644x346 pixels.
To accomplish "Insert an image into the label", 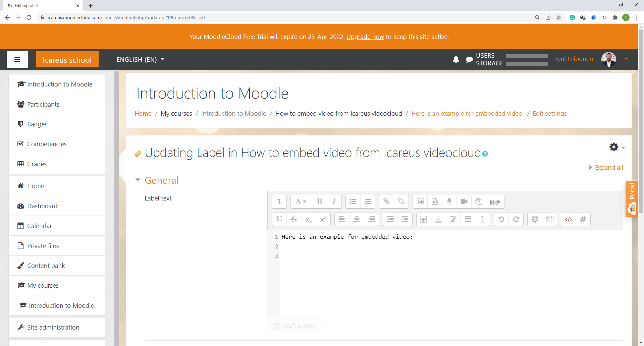I will pyautogui.click(x=420, y=201).
